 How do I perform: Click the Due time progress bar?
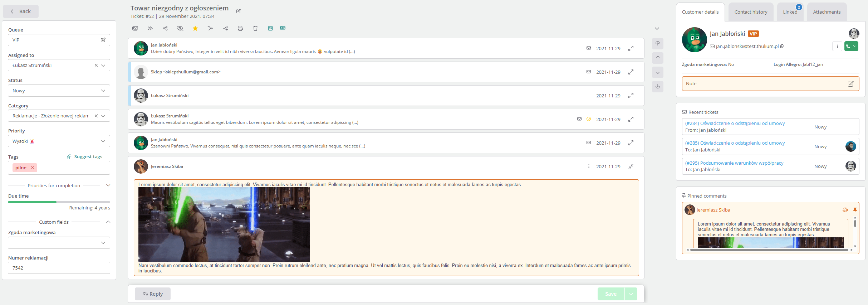pyautogui.click(x=59, y=202)
